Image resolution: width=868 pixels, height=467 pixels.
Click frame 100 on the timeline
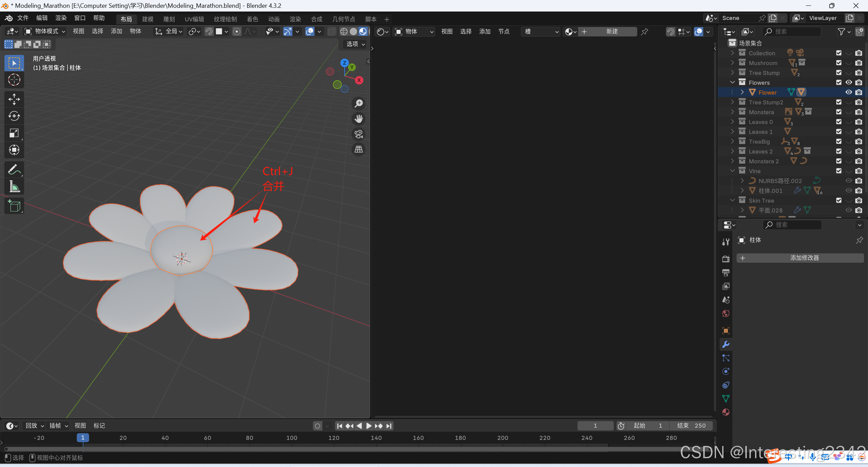pyautogui.click(x=292, y=438)
